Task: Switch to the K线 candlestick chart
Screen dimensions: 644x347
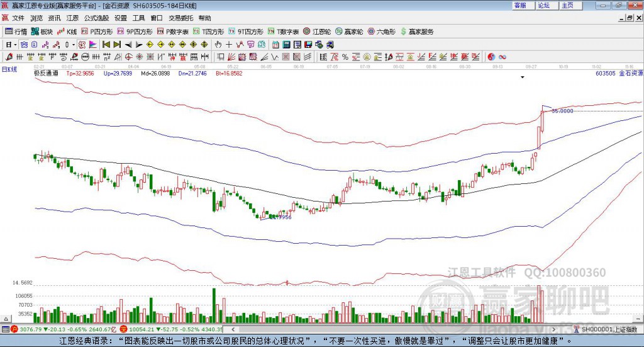Action: (x=67, y=31)
